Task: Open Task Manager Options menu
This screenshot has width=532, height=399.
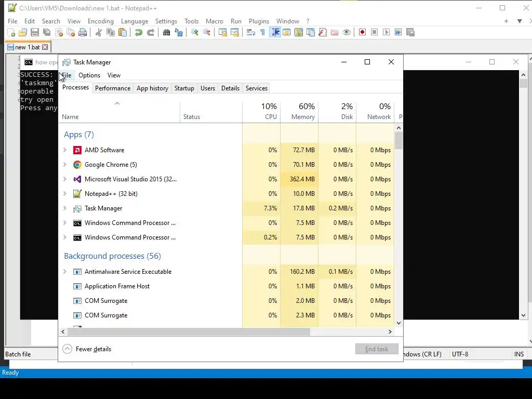Action: pos(89,75)
